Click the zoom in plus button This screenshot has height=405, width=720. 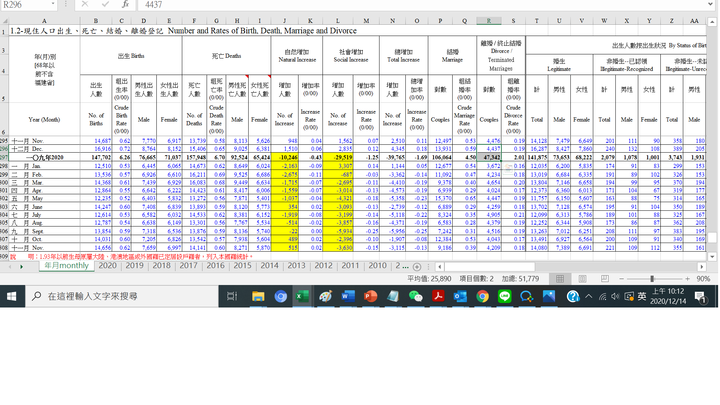coord(687,279)
